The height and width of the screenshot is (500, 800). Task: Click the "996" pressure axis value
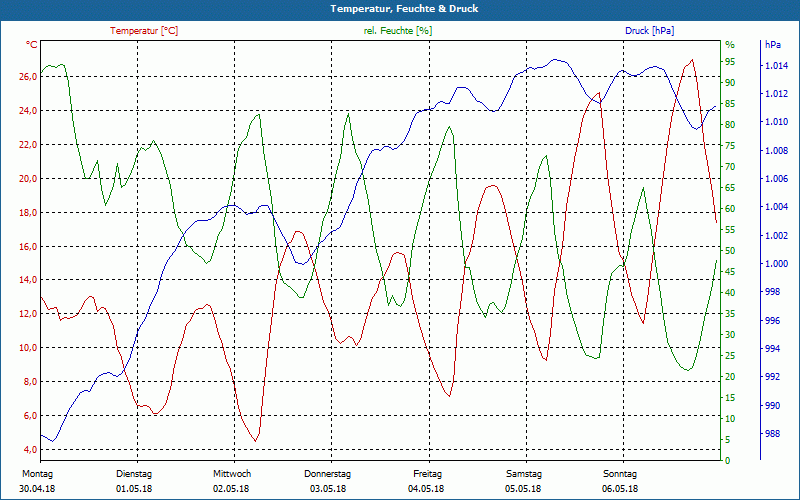click(x=772, y=320)
